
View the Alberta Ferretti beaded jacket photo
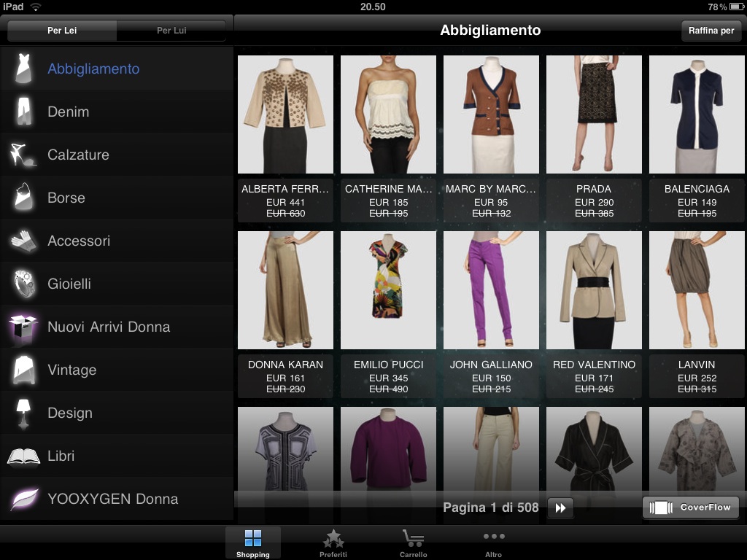285,114
